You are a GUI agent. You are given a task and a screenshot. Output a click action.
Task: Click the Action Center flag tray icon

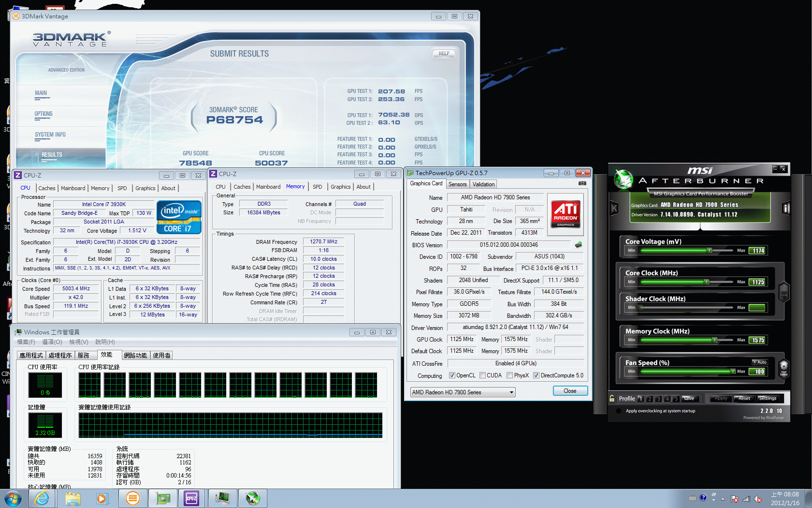pos(735,499)
